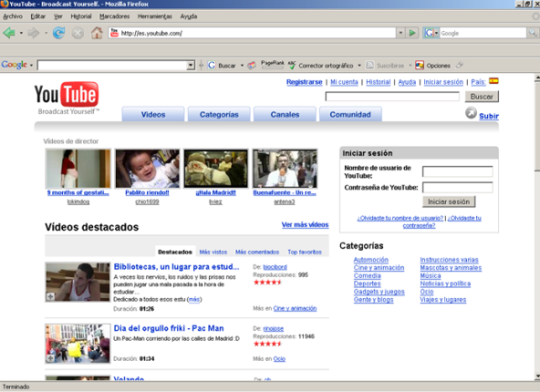Click the Registrarse link
The image size is (540, 392).
click(304, 82)
